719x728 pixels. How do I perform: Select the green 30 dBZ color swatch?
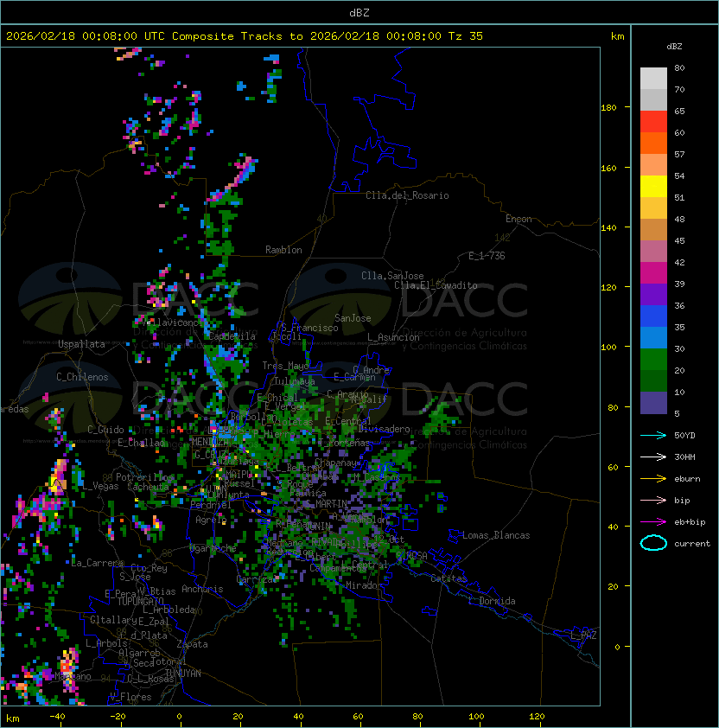tap(653, 359)
